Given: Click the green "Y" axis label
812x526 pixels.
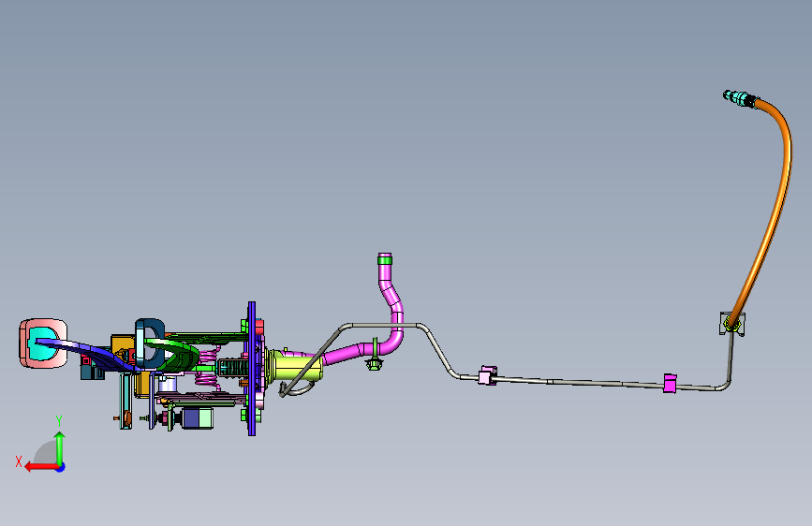Looking at the screenshot, I should point(59,421).
